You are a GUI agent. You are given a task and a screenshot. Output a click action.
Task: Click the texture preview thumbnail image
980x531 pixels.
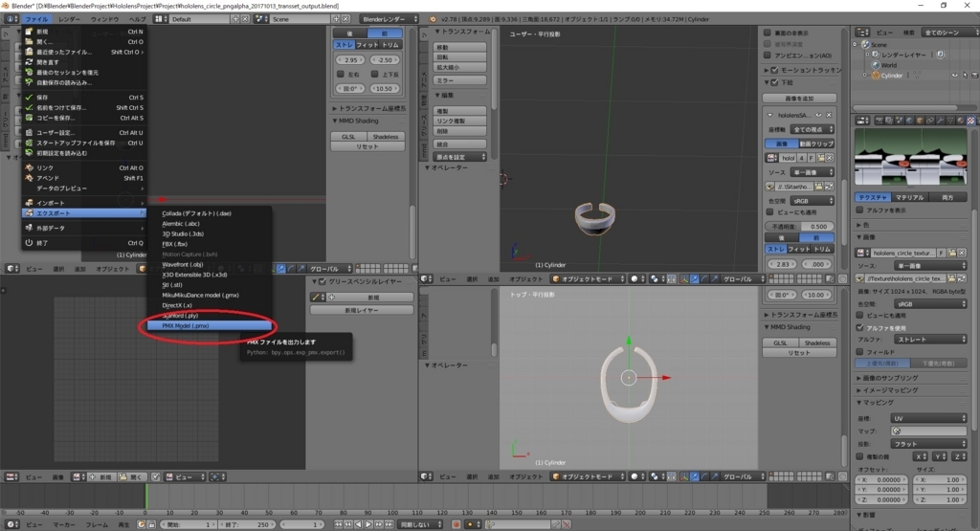tap(910, 157)
